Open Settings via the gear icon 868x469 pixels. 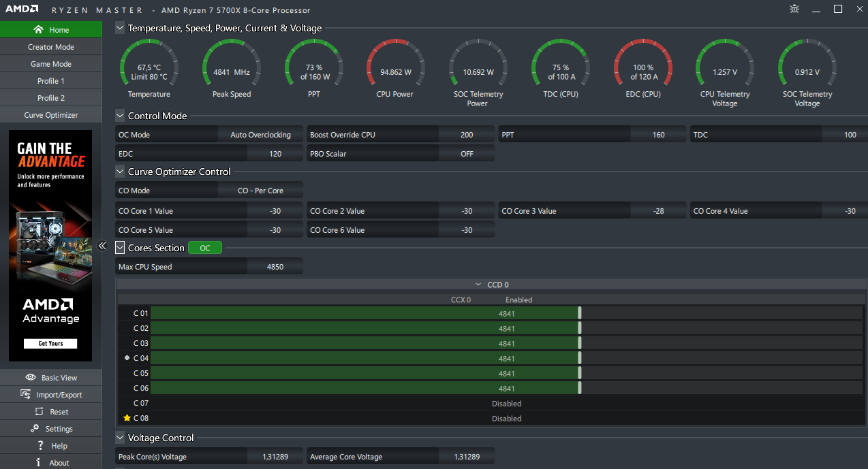(35, 428)
